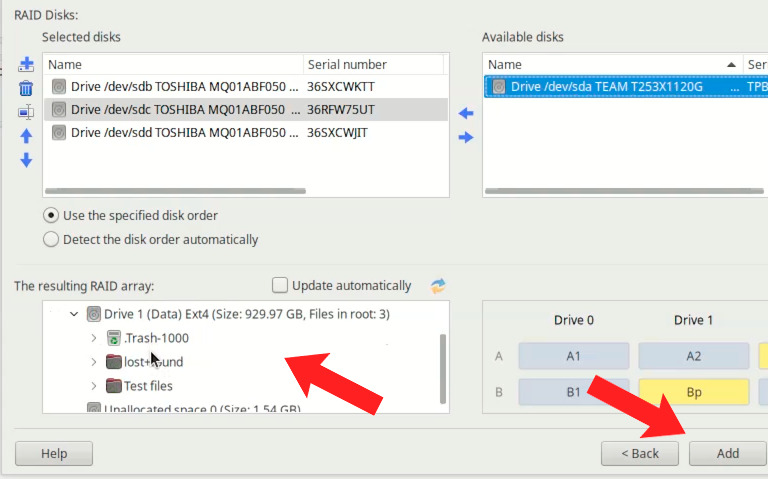Image resolution: width=768 pixels, height=479 pixels.
Task: Click the Add button
Action: [728, 454]
